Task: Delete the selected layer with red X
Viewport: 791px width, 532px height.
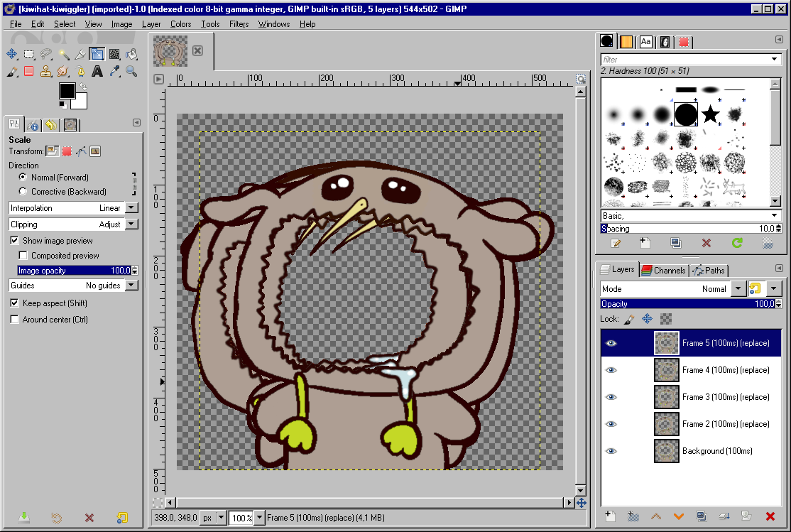Action: [x=770, y=516]
